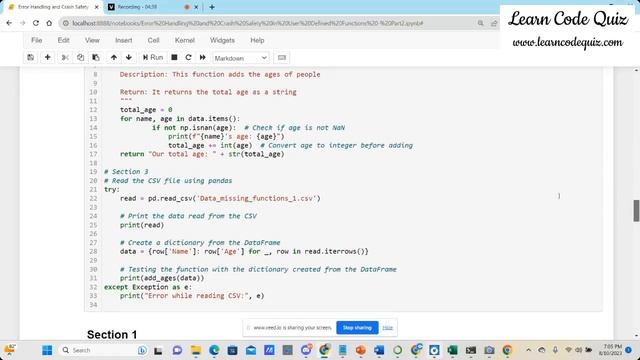The image size is (640, 360).
Task: Place cursor on pd.read_csv line
Action: (220, 198)
